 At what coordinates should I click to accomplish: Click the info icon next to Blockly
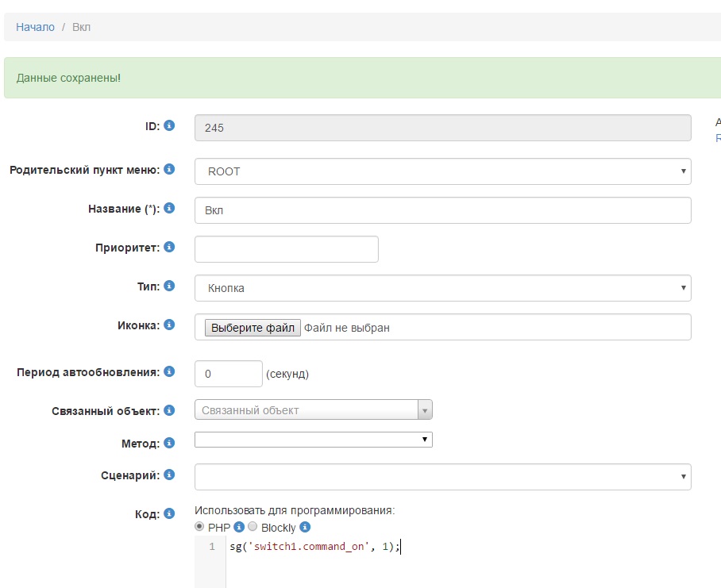305,527
